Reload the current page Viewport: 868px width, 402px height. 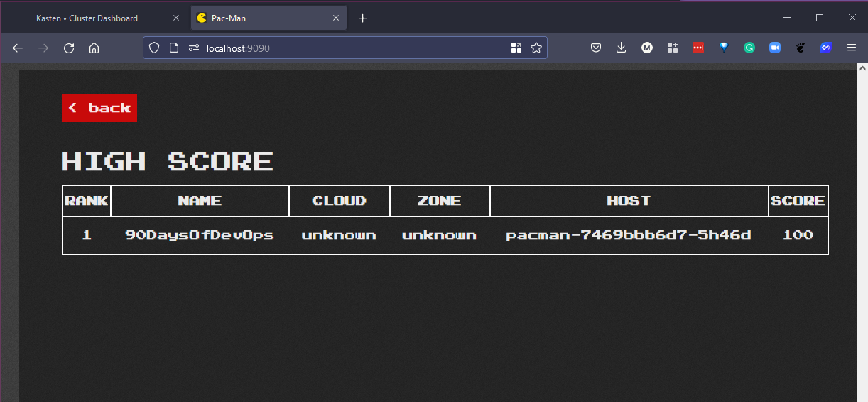coord(69,48)
